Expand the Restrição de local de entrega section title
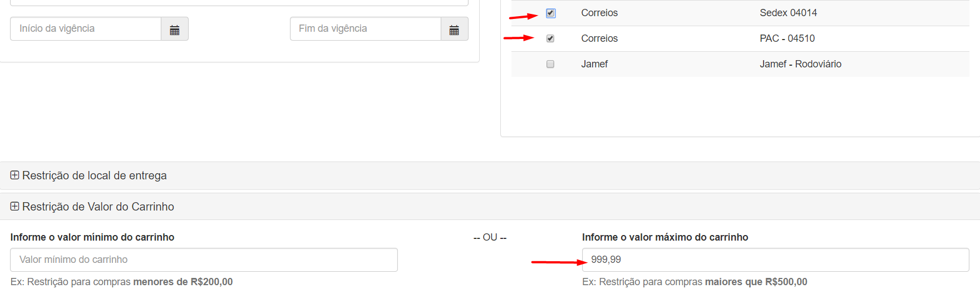The height and width of the screenshot is (308, 980). coord(94,175)
